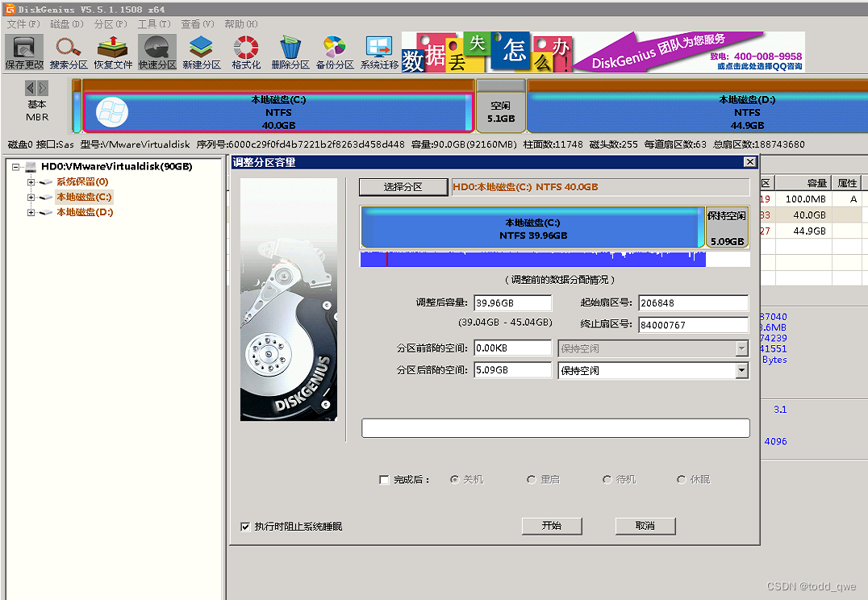The width and height of the screenshot is (868, 600).
Task: Select the 重启 radio option
Action: coord(532,479)
